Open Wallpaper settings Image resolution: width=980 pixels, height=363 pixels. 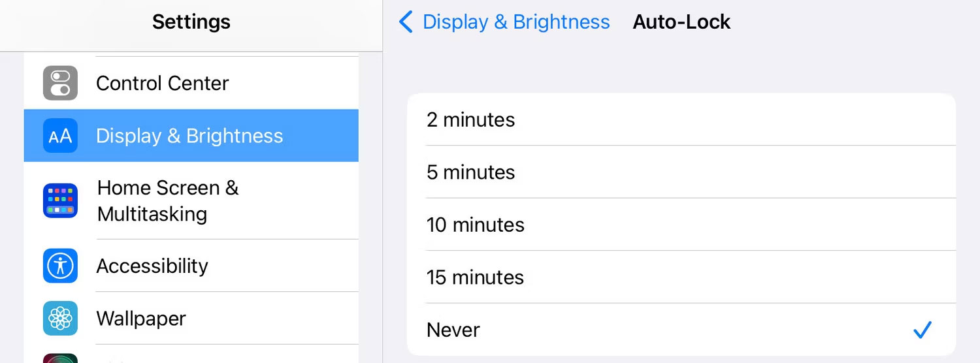click(x=191, y=318)
